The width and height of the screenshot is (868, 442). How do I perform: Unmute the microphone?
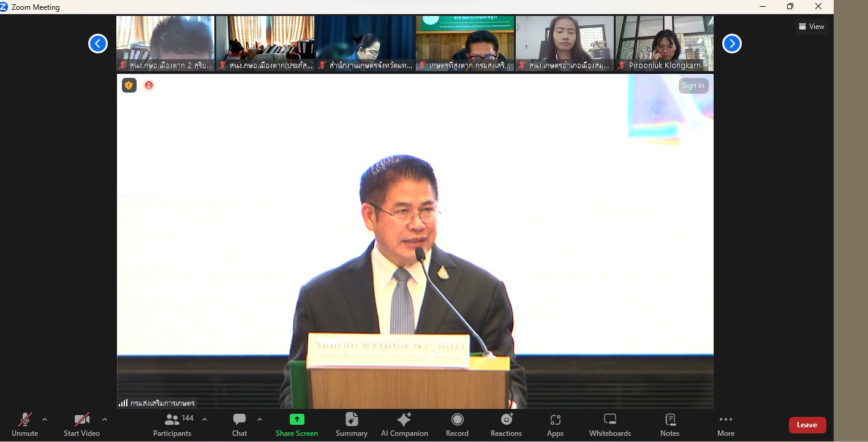pos(25,424)
